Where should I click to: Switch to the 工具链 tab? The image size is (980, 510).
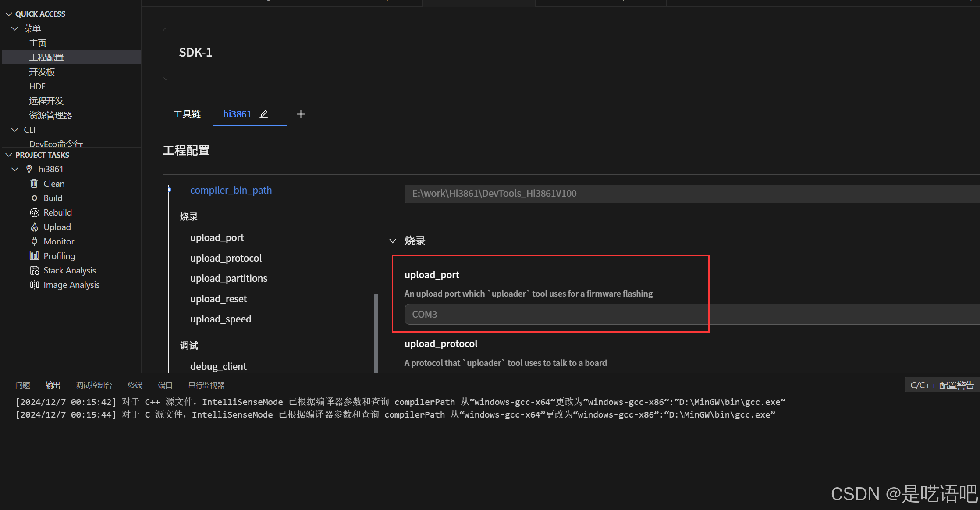click(x=187, y=114)
